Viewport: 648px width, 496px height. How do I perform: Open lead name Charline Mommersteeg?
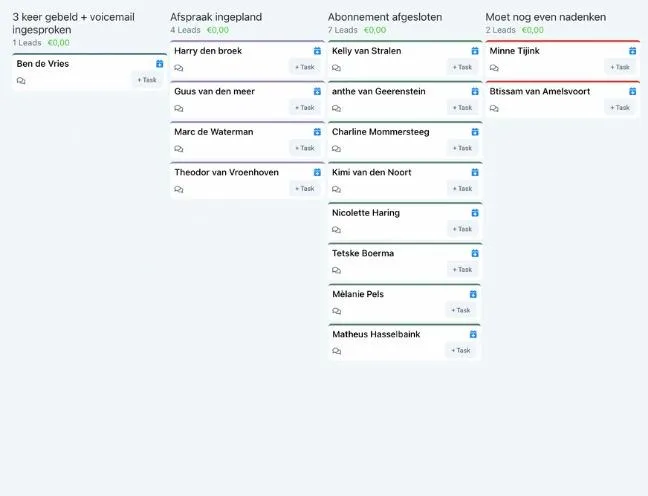tap(381, 132)
